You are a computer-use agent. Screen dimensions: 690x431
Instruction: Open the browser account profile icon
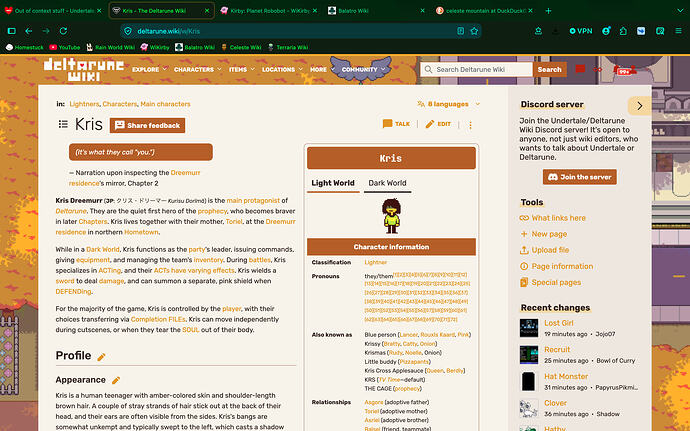coord(606,31)
